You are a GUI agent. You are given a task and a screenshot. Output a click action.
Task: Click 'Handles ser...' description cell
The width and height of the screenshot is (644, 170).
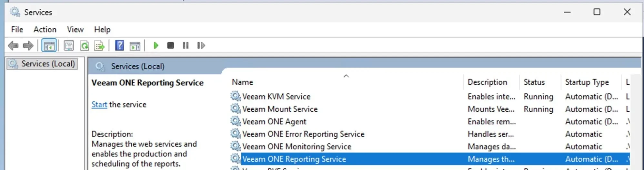(491, 134)
